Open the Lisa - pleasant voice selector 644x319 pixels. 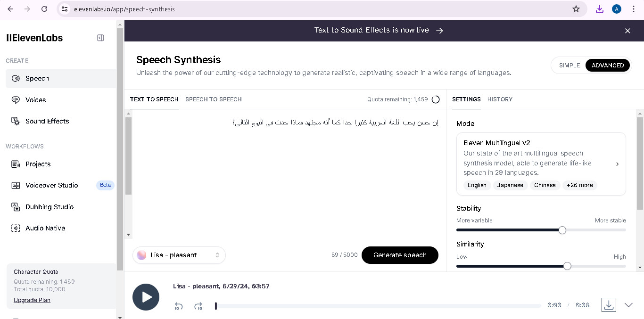(179, 255)
